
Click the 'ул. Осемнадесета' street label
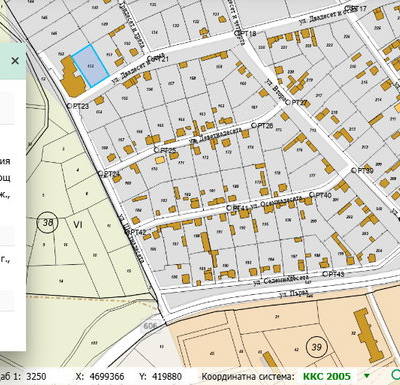point(276,203)
